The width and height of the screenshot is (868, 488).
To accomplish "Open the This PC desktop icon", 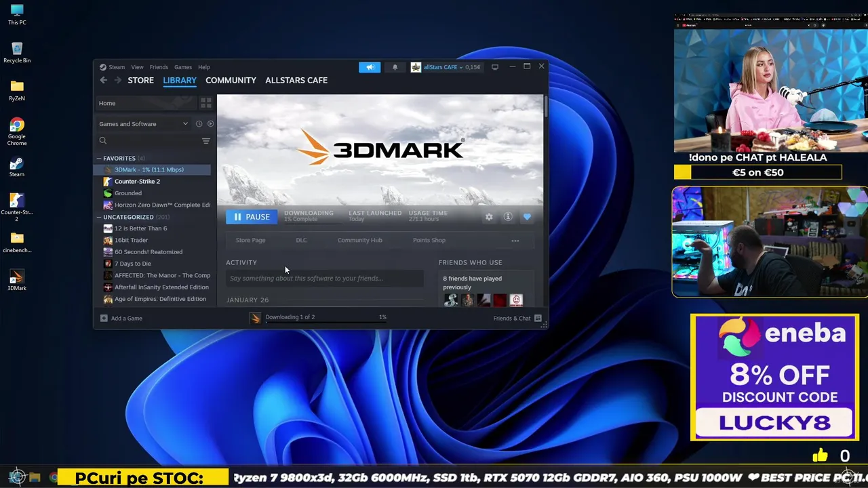I will point(17,15).
